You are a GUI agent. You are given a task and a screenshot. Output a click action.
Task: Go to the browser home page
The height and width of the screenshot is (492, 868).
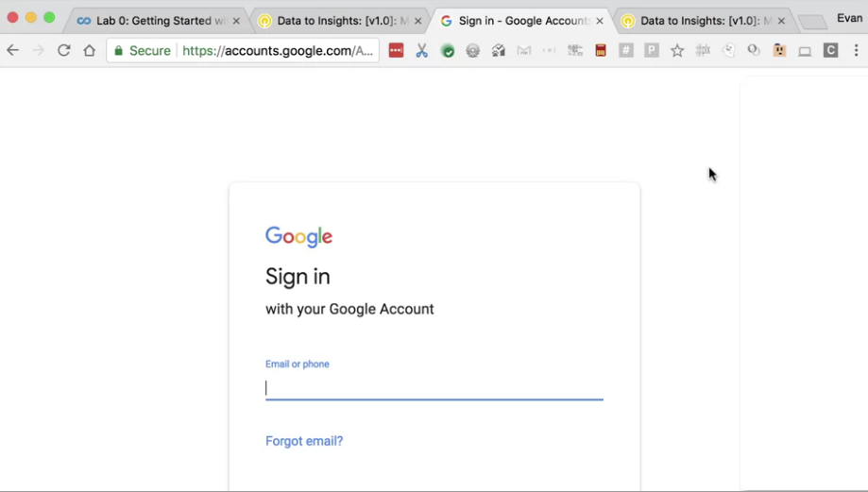coord(89,50)
